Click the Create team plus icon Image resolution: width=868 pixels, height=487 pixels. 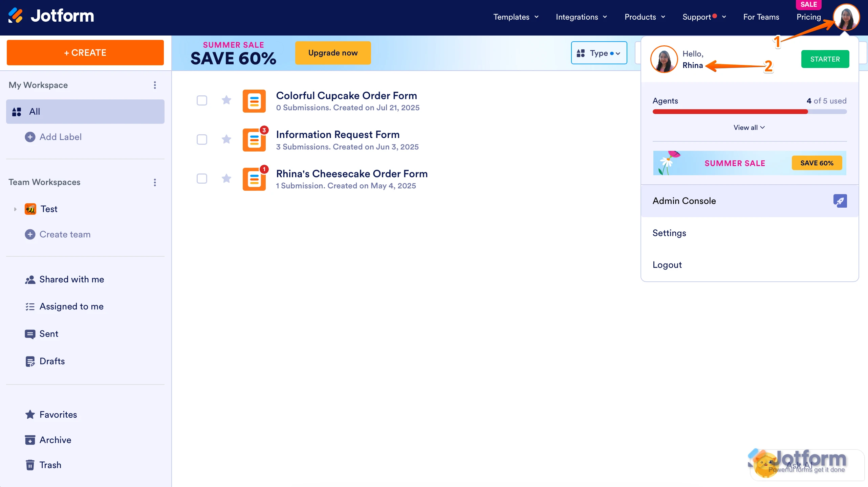30,234
